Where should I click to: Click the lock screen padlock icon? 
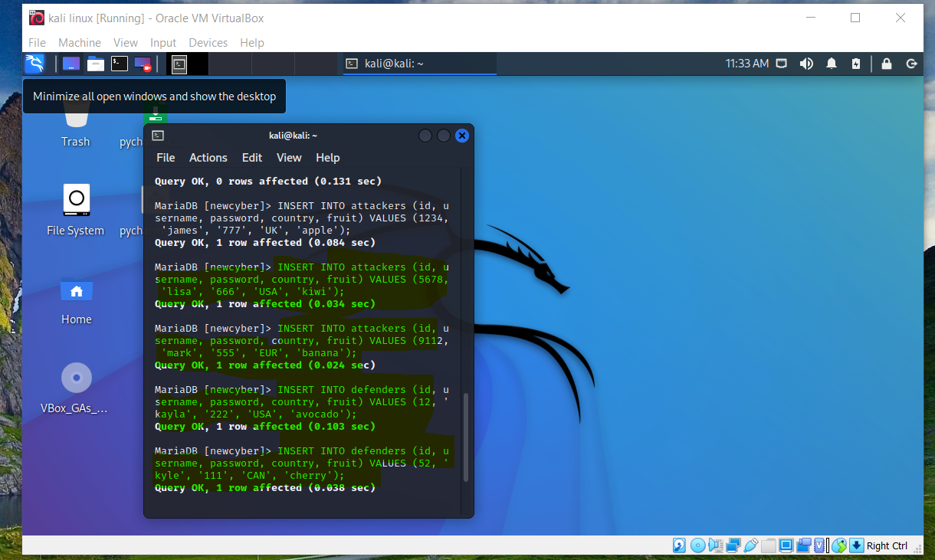click(887, 64)
